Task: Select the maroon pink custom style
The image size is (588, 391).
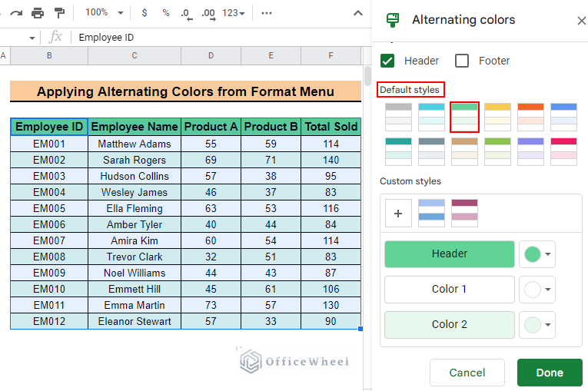Action: [x=464, y=214]
